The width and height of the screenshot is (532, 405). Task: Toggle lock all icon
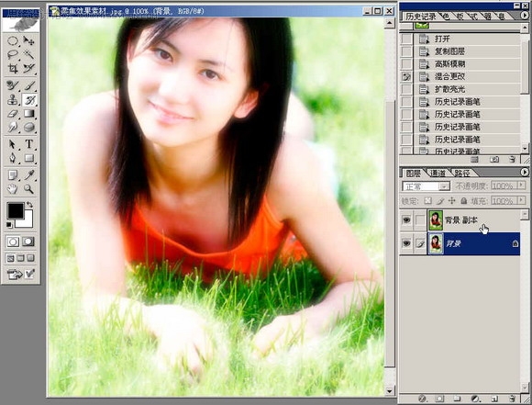click(464, 201)
